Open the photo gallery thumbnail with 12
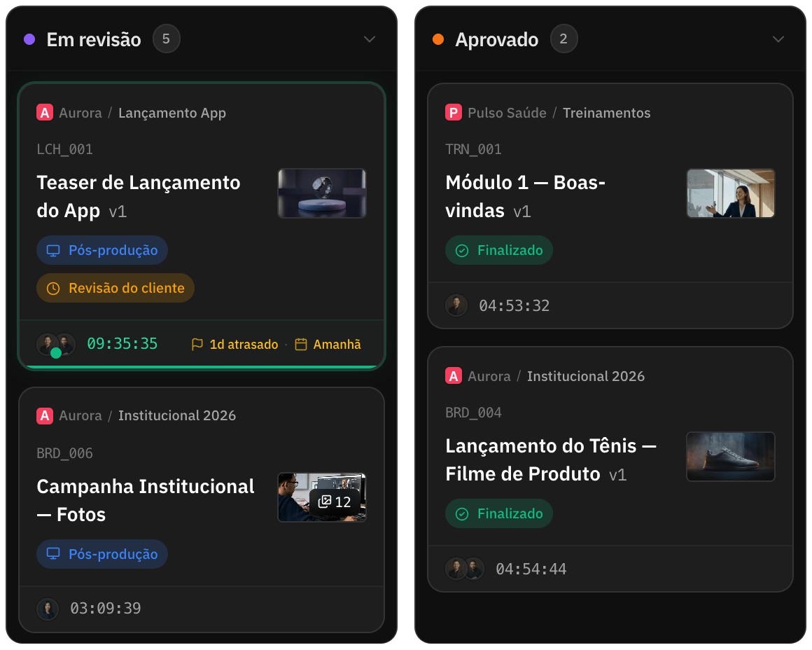 click(x=321, y=497)
